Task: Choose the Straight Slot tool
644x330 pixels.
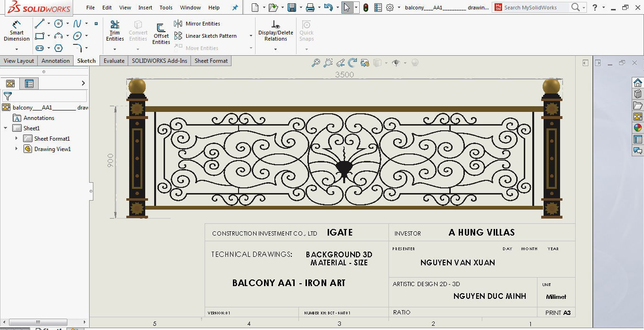Action: click(40, 48)
